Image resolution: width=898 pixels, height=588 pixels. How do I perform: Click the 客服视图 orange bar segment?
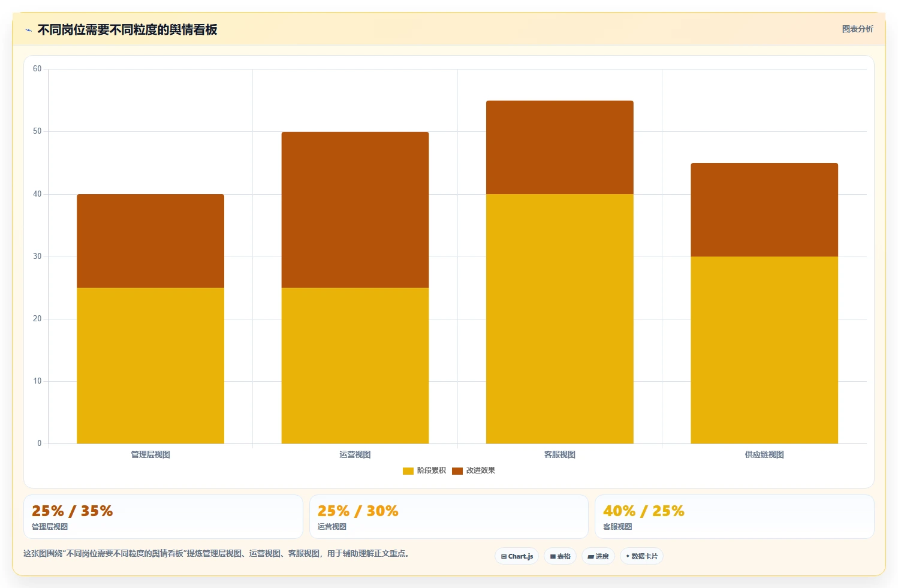[560, 147]
